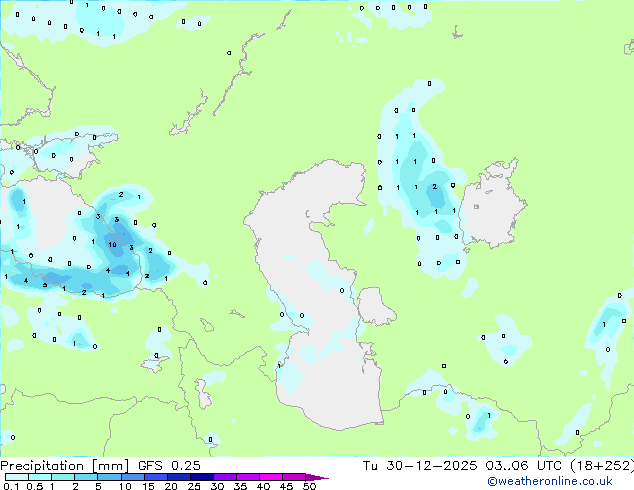Click the legend tick label '0.1'
The image size is (634, 490).
[x=11, y=486]
